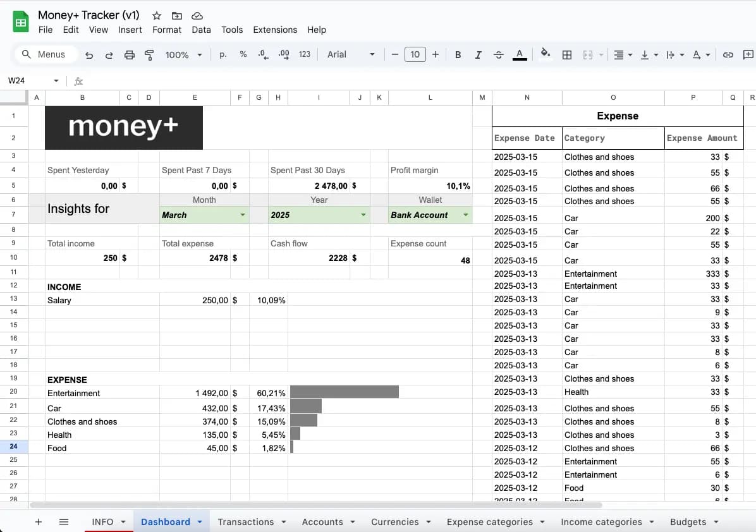Image resolution: width=756 pixels, height=532 pixels.
Task: Add a new sheet
Action: point(39,522)
